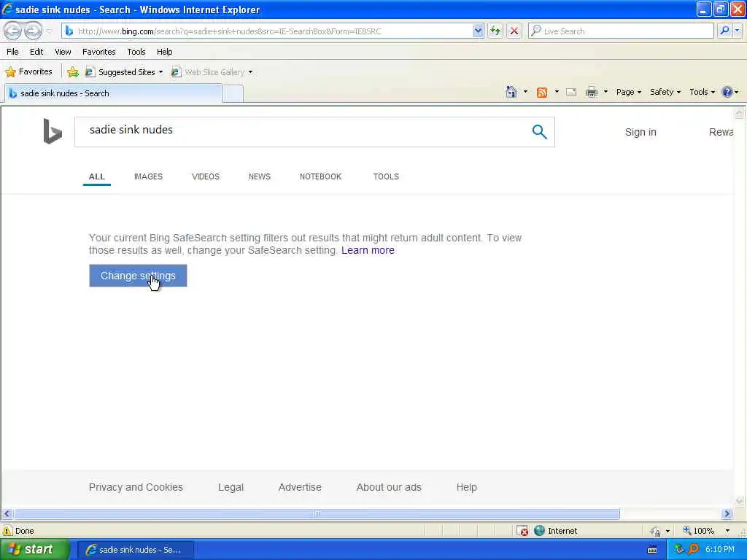Screen dimensions: 747x560
Task: Click the Home page icon
Action: pyautogui.click(x=511, y=92)
